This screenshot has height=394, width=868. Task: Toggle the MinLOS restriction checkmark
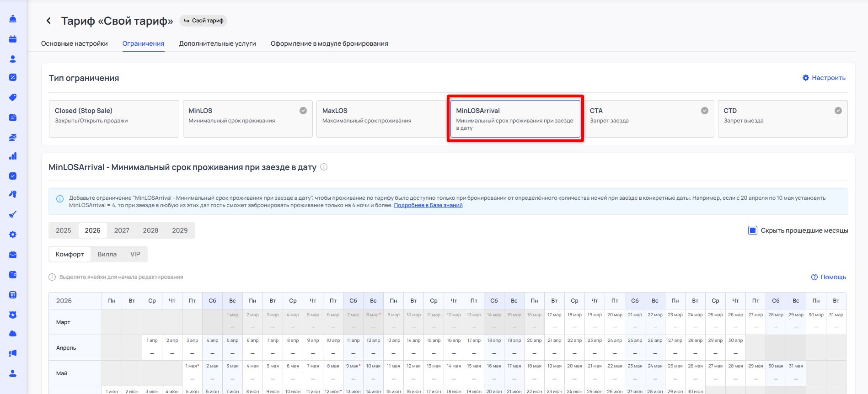pos(303,111)
